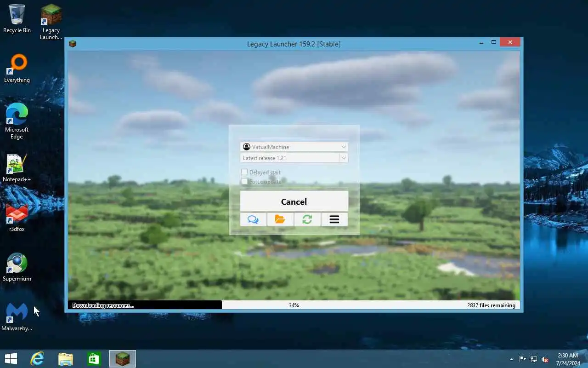588x368 pixels.
Task: Maximize the Legacy Launcher window
Action: point(494,42)
